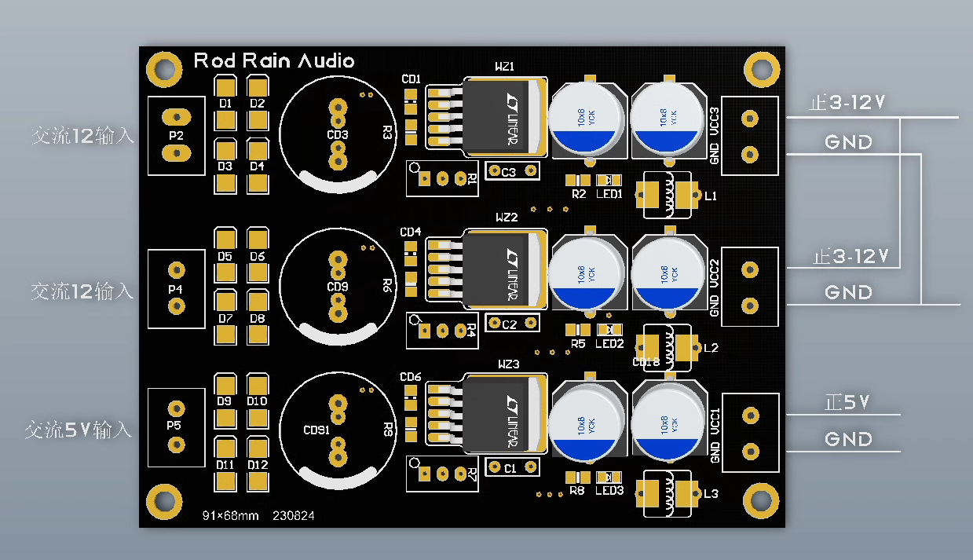Select the P2 AC input connector

tap(177, 135)
